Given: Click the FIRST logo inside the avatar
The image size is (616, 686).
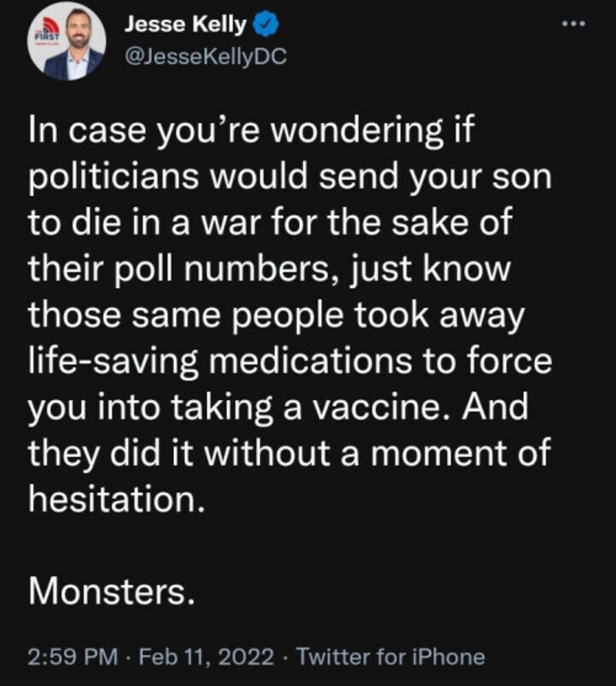Looking at the screenshot, I should point(45,34).
